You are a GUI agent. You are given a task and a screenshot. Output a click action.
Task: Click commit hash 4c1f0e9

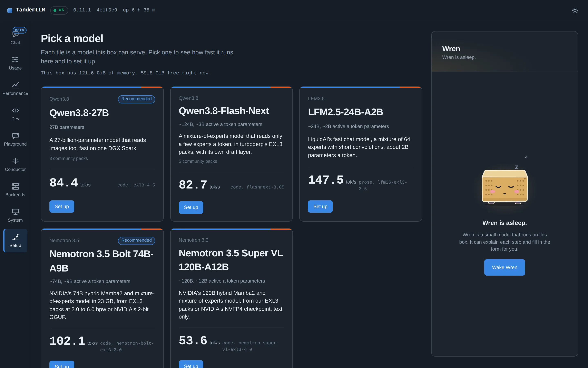[x=107, y=10]
